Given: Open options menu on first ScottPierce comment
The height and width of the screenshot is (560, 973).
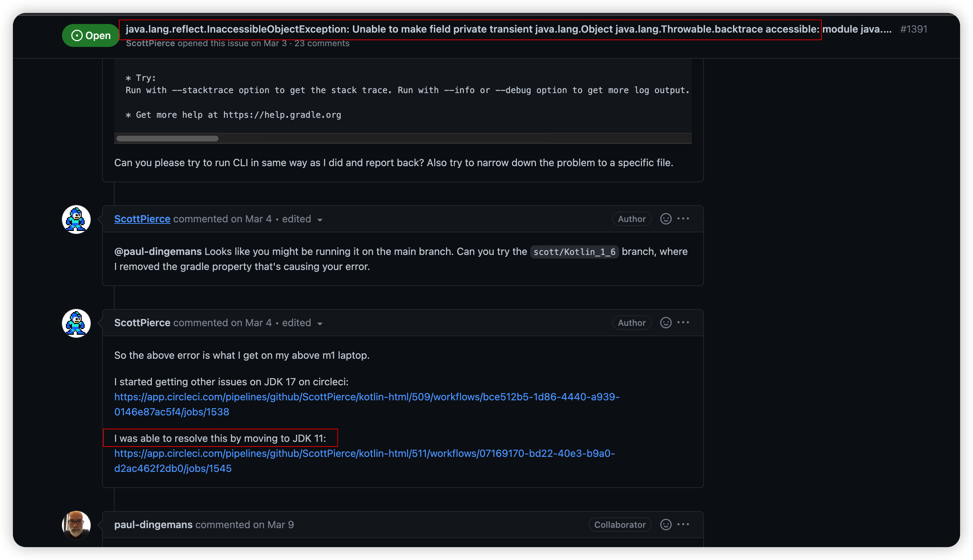Looking at the screenshot, I should click(683, 219).
